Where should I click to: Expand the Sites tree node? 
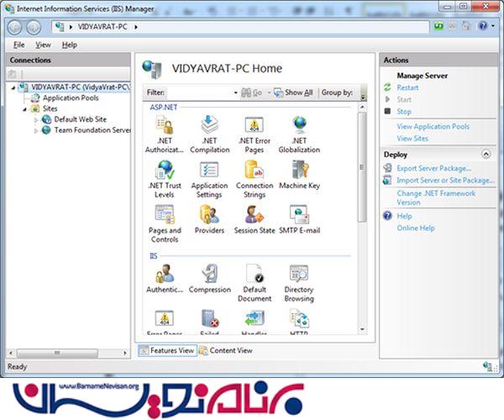[x=24, y=108]
